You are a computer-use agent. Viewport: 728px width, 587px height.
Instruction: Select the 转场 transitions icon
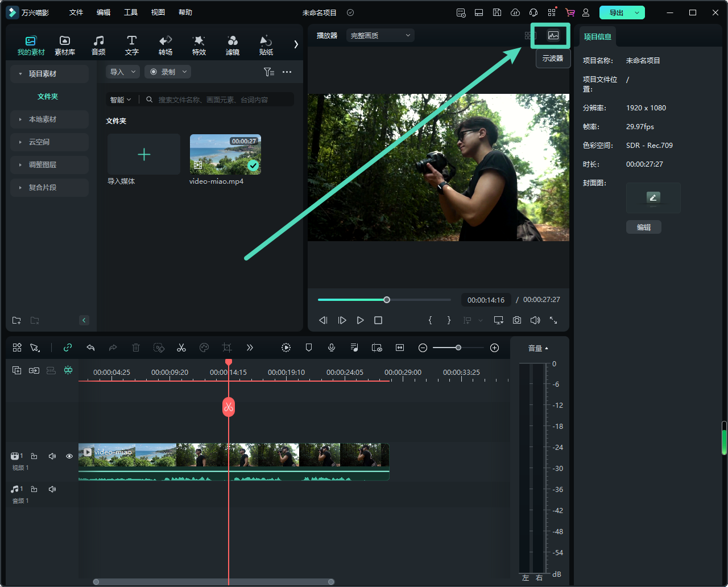tap(166, 45)
